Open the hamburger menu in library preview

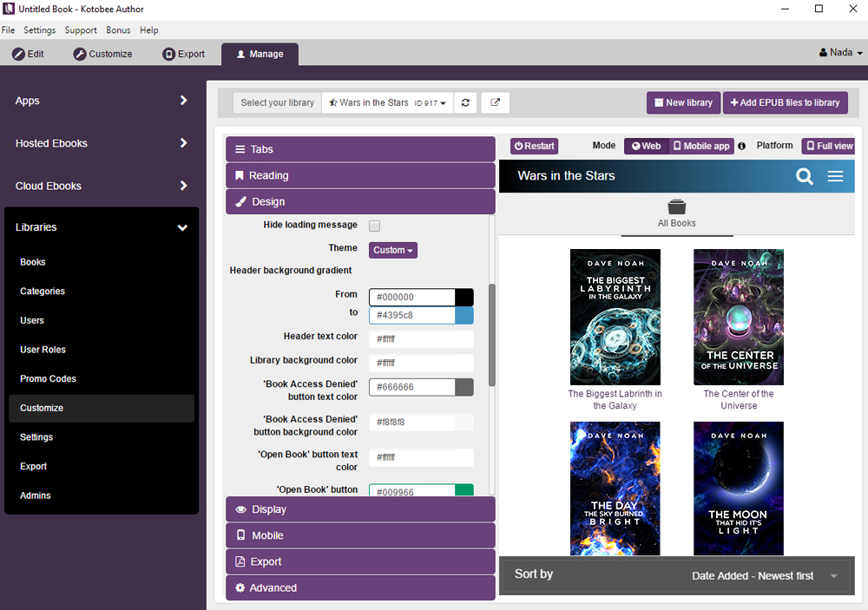[x=835, y=176]
